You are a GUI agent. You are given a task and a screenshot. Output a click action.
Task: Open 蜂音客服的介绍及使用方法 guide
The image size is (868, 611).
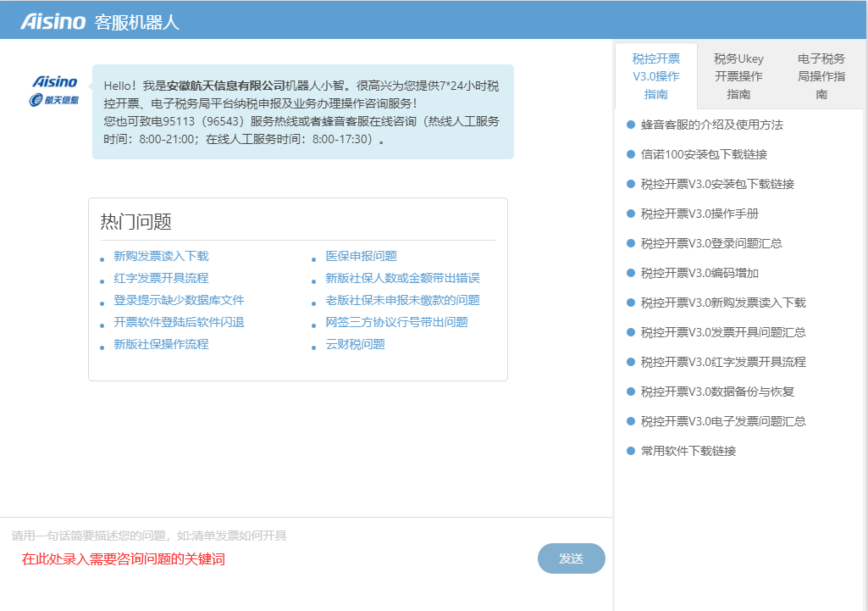point(712,125)
